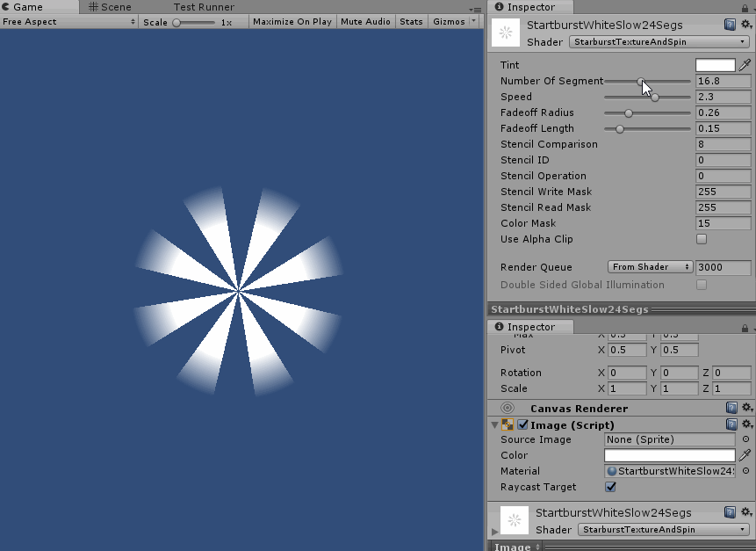Image resolution: width=756 pixels, height=551 pixels.
Task: Collapse the Image (Script) component foldout
Action: 494,425
